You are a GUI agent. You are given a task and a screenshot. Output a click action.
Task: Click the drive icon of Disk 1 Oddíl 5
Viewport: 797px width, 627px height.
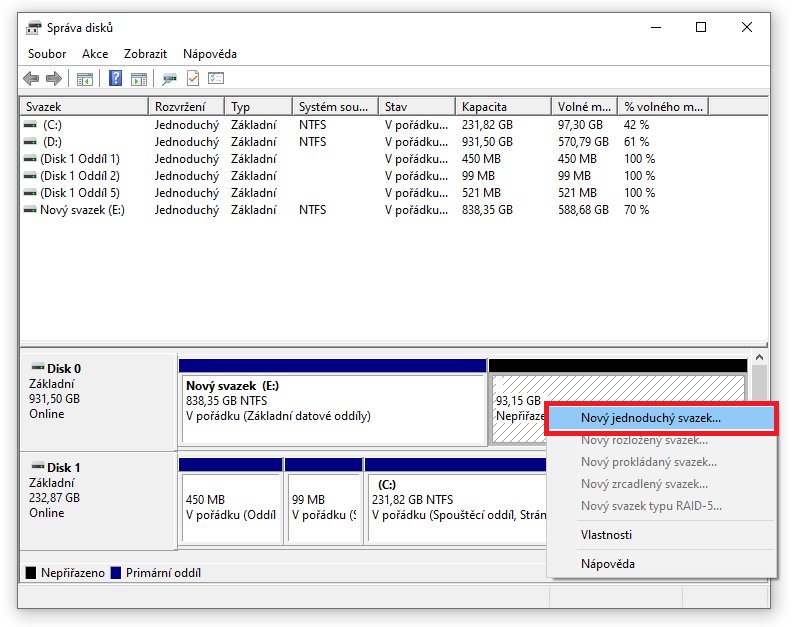[30, 193]
